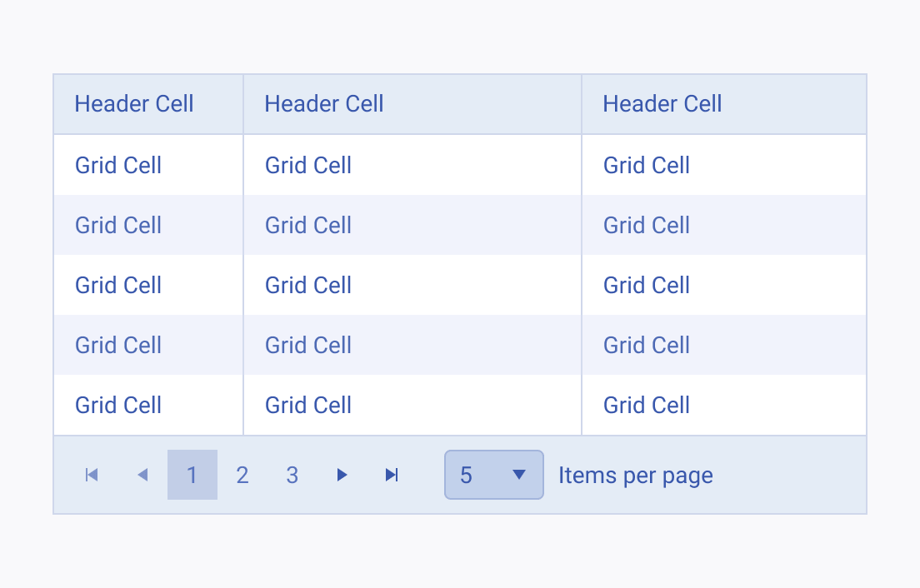Select Grid Cell in third row, last column
This screenshot has height=588, width=920.
click(724, 286)
